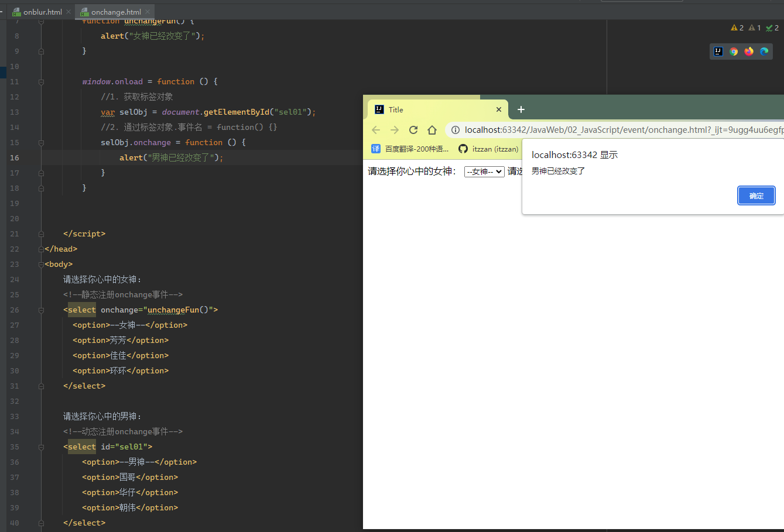Image resolution: width=784 pixels, height=532 pixels.
Task: Open the 百度翻译-200种语 bookmark
Action: coord(410,149)
